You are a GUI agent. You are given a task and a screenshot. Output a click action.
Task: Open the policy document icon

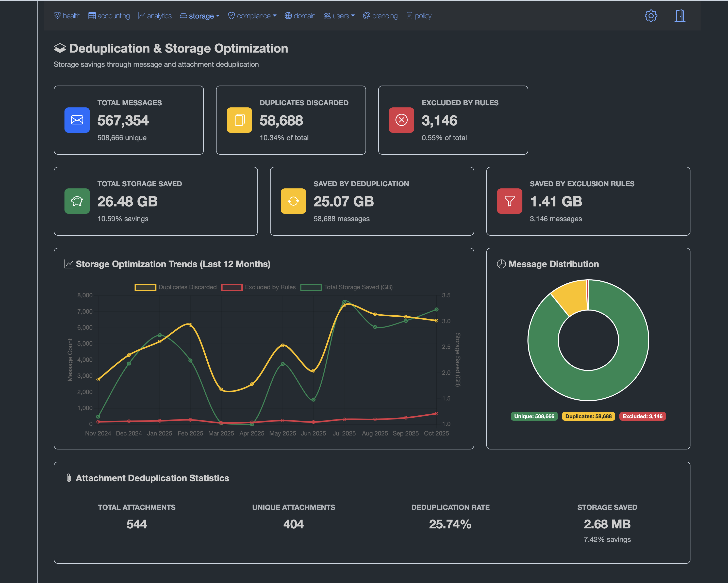click(x=410, y=15)
